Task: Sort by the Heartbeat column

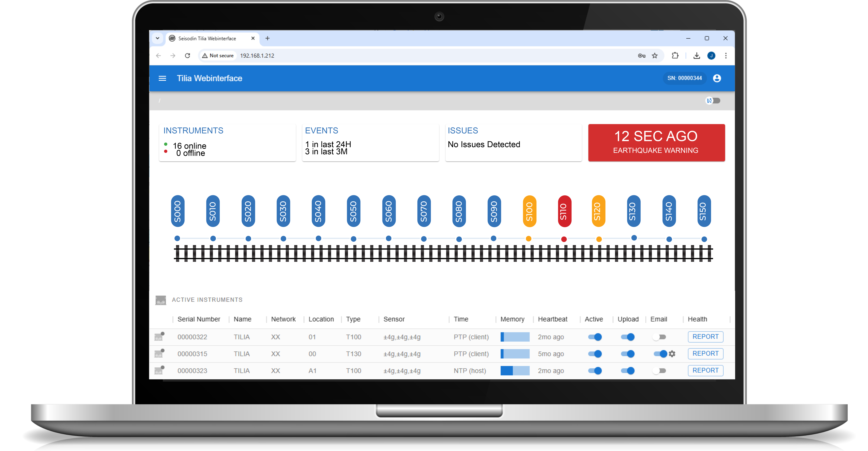Action: pyautogui.click(x=553, y=319)
